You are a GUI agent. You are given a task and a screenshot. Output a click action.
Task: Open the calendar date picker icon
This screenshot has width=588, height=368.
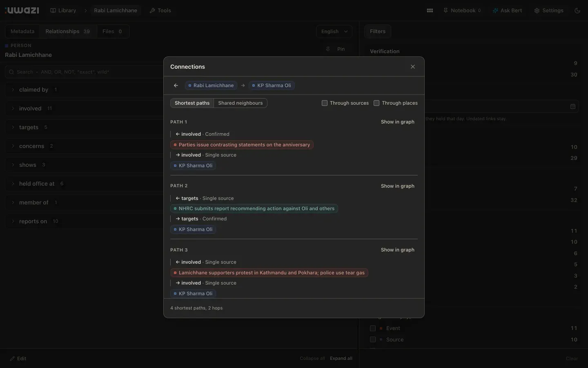click(x=573, y=106)
